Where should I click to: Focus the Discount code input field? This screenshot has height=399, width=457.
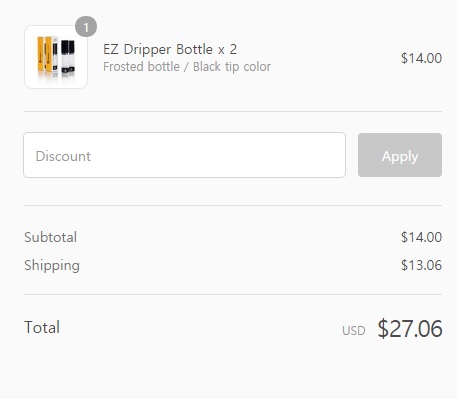[184, 155]
